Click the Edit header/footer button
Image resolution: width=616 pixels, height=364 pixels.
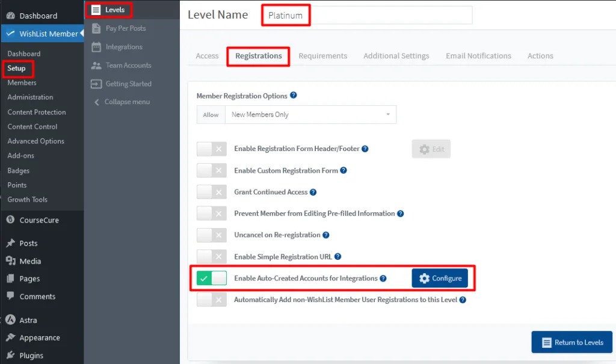tap(431, 149)
